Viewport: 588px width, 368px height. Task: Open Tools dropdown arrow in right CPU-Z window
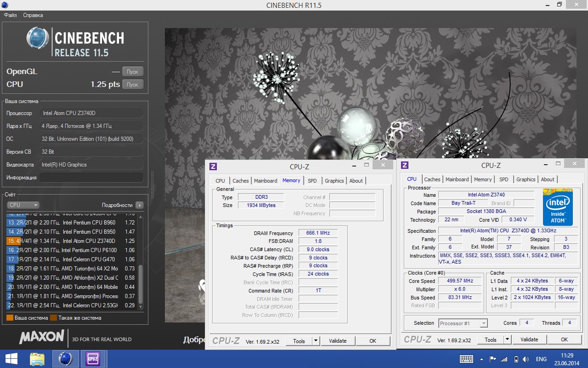coord(507,339)
